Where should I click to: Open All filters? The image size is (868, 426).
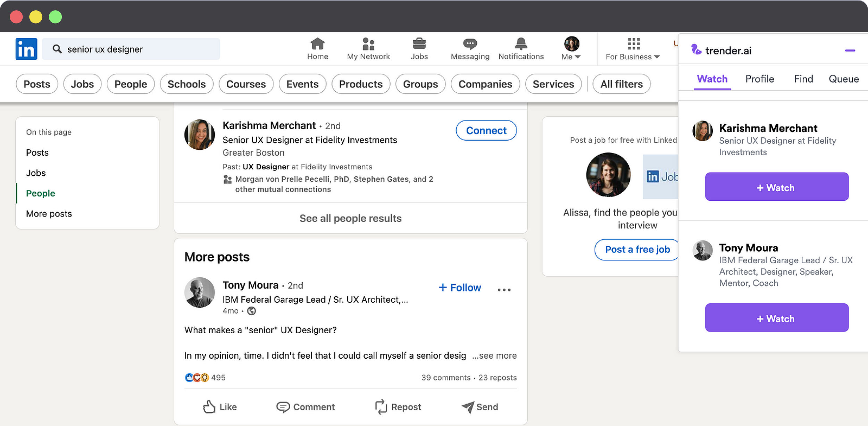click(621, 84)
